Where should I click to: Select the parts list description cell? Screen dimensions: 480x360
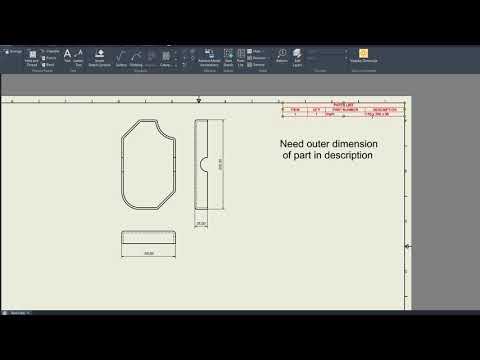pyautogui.click(x=384, y=114)
